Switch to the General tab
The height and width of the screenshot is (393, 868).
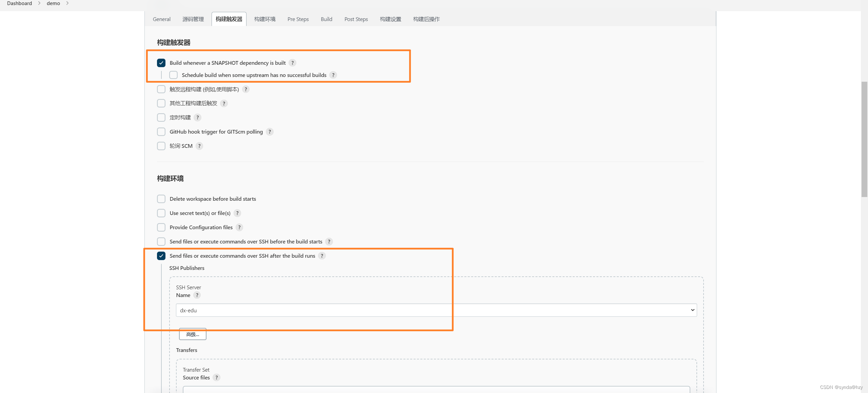click(x=161, y=19)
